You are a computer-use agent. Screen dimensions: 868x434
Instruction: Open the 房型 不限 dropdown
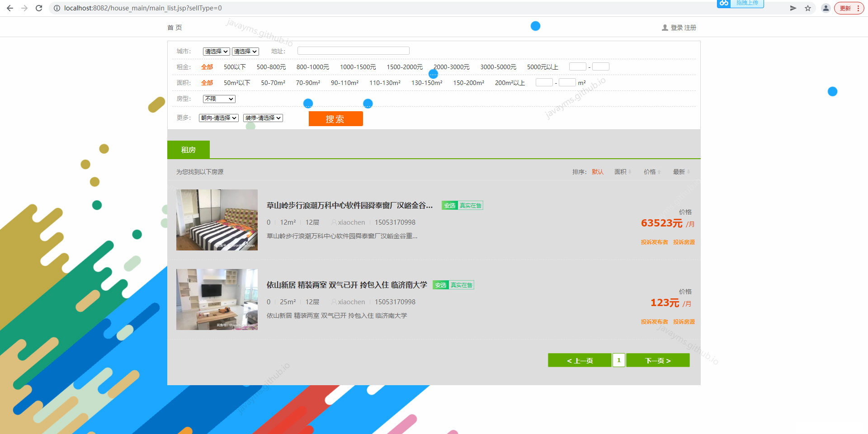click(x=218, y=99)
